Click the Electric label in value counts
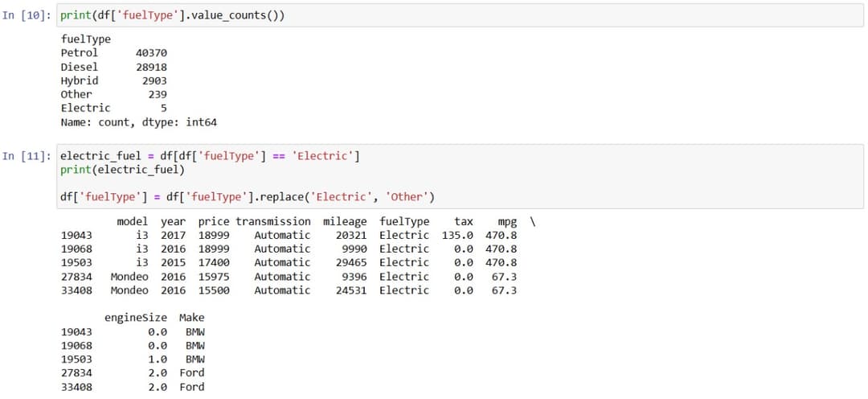The height and width of the screenshot is (399, 868). pos(86,108)
